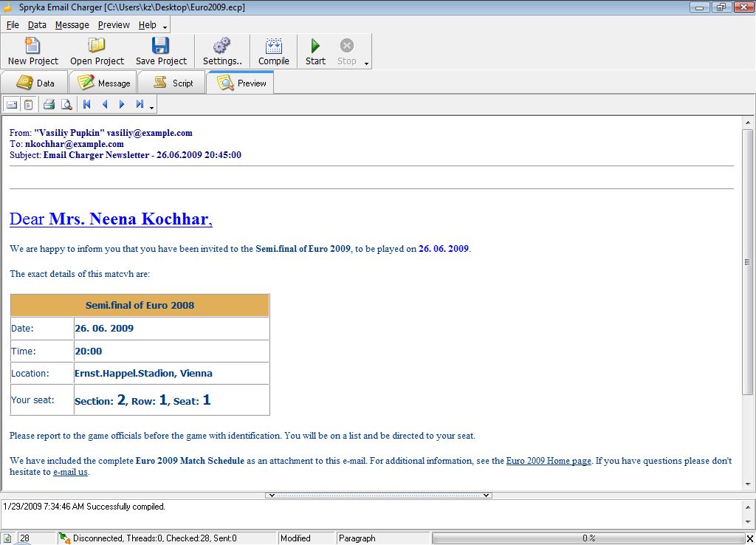Click log pane scroll down arrow

(x=747, y=522)
